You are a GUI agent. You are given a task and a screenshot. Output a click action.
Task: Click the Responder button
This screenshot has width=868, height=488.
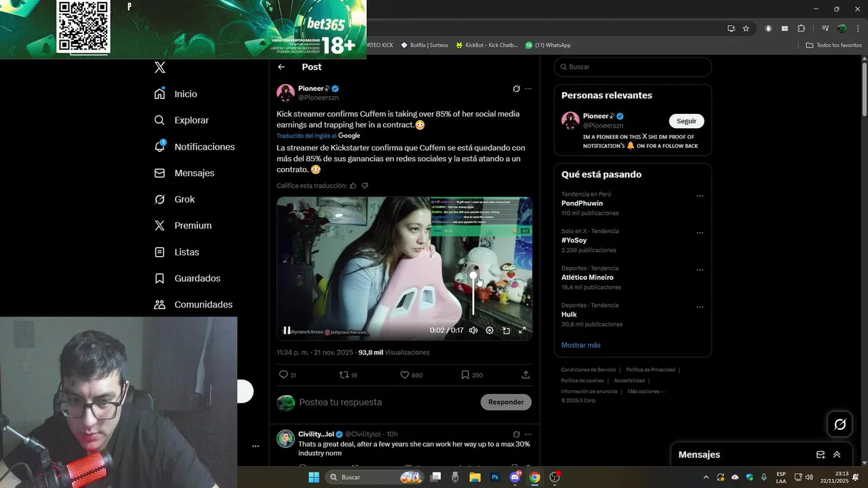(506, 402)
